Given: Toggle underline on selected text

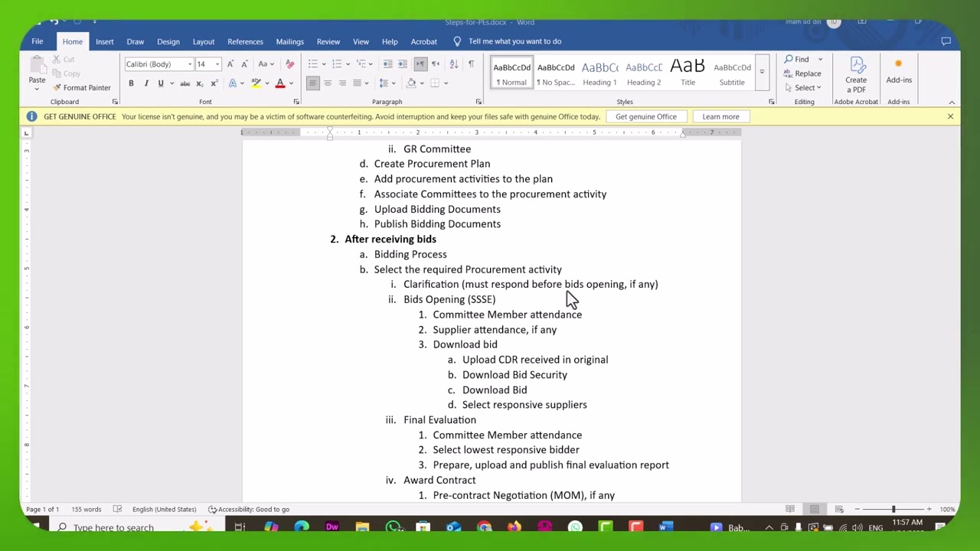Looking at the screenshot, I should coord(160,83).
